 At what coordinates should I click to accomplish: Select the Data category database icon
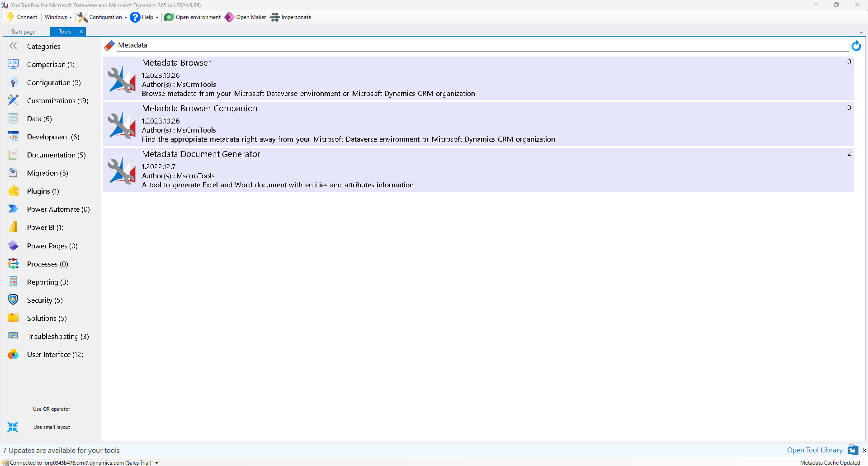[x=13, y=119]
